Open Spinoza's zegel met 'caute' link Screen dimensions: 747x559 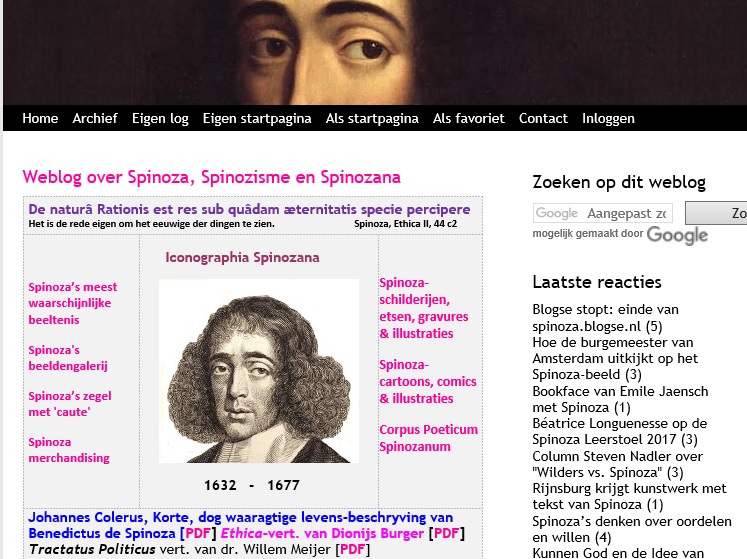70,404
